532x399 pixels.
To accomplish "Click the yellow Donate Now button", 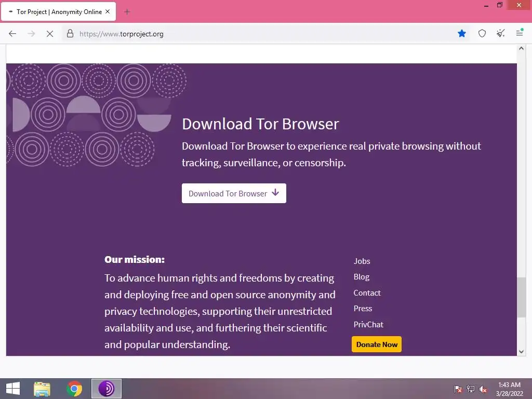I will pos(377,344).
